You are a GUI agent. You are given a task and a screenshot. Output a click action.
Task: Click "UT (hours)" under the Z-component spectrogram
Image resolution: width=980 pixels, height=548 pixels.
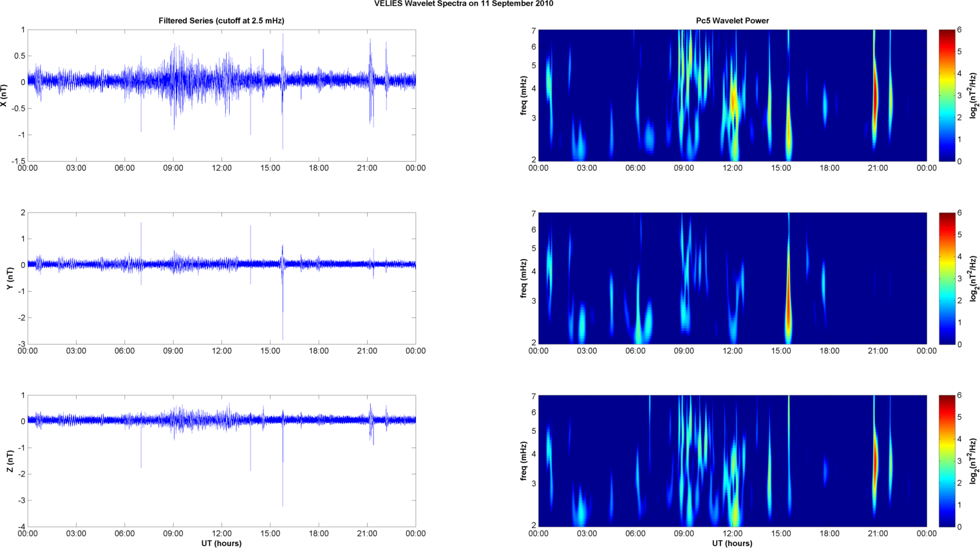[x=732, y=543]
